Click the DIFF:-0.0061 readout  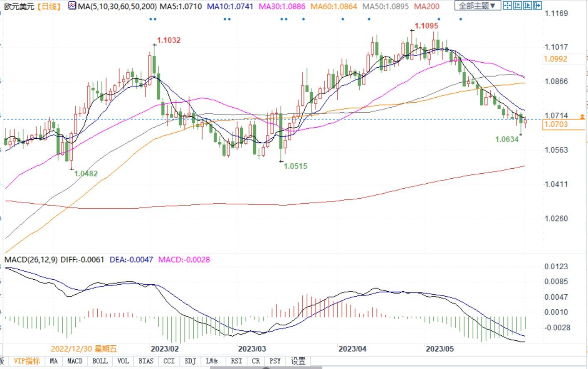[82, 260]
